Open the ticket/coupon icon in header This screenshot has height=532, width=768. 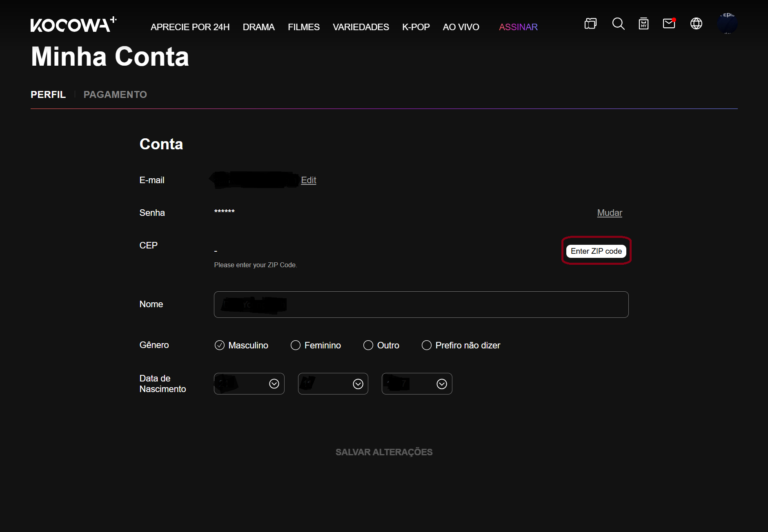coord(590,24)
